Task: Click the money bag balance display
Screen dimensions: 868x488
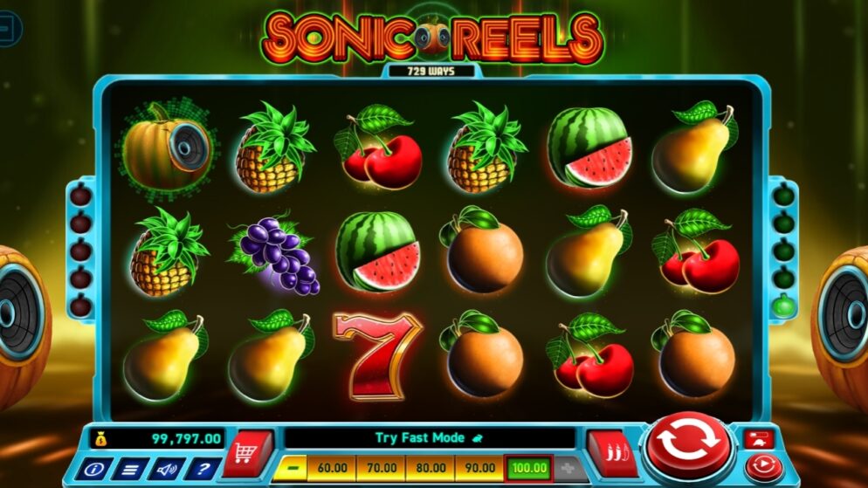Action: [x=158, y=439]
